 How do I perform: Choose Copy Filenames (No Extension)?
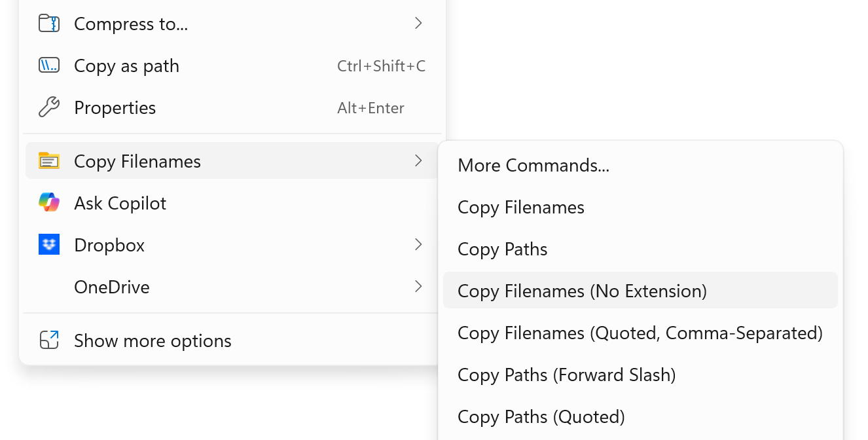pyautogui.click(x=581, y=291)
